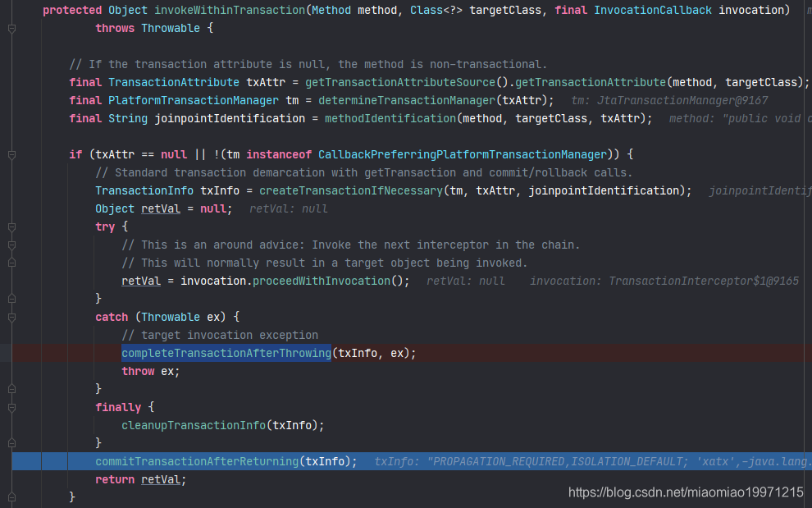812x508 pixels.
Task: Click Class<?> in the method signature
Action: (436, 11)
